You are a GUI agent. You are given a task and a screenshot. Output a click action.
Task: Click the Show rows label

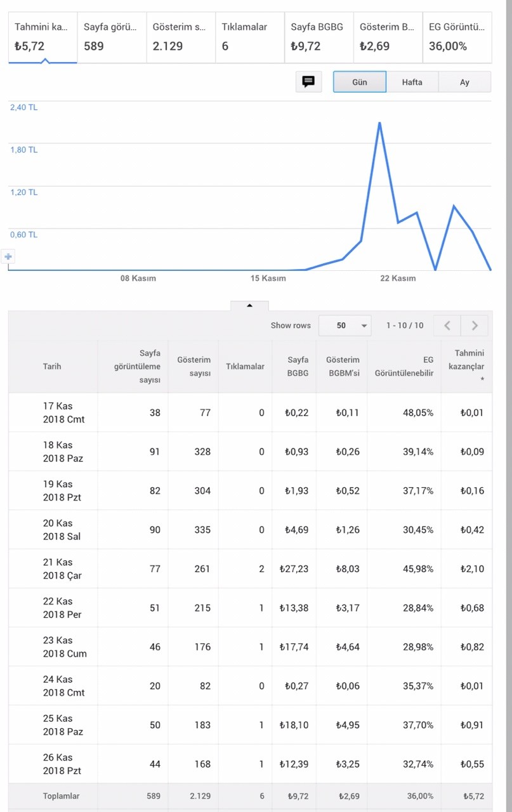(291, 325)
